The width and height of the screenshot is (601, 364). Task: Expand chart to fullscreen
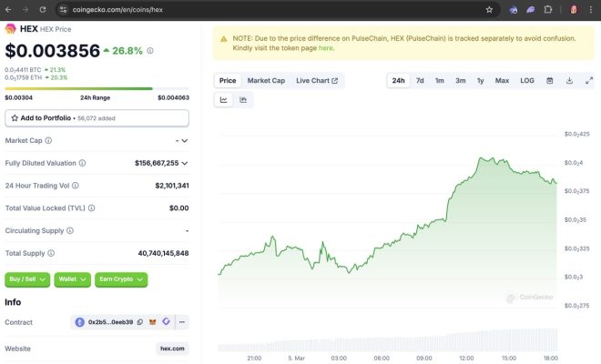(589, 80)
